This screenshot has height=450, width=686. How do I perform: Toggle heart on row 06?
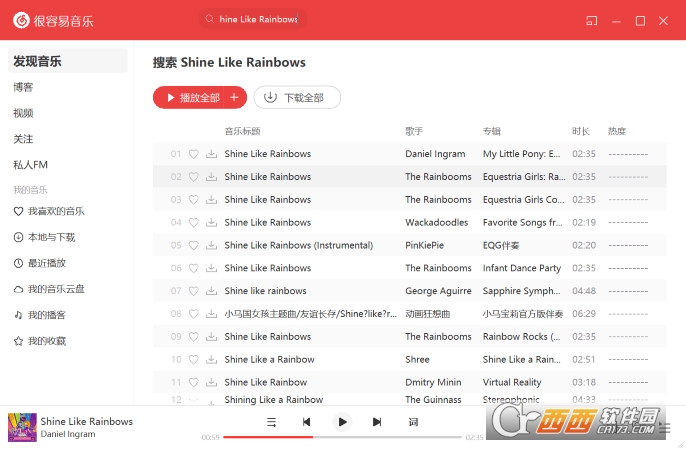(193, 268)
